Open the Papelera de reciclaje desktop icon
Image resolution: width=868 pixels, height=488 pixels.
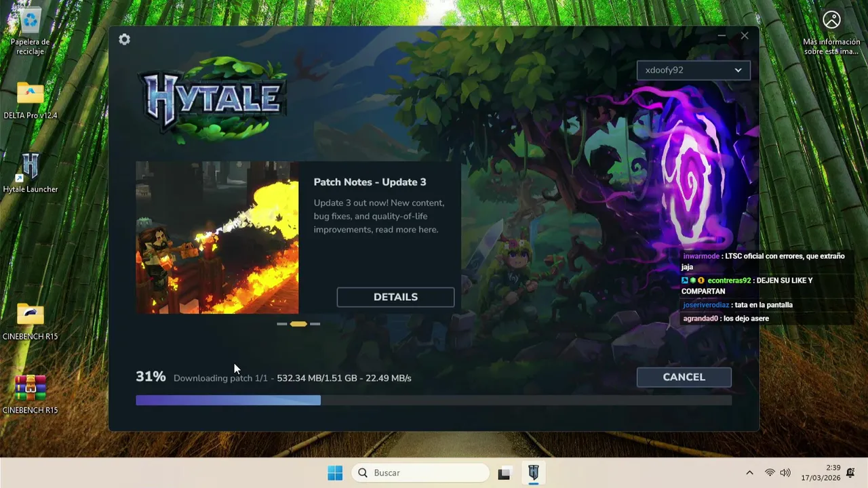point(31,32)
